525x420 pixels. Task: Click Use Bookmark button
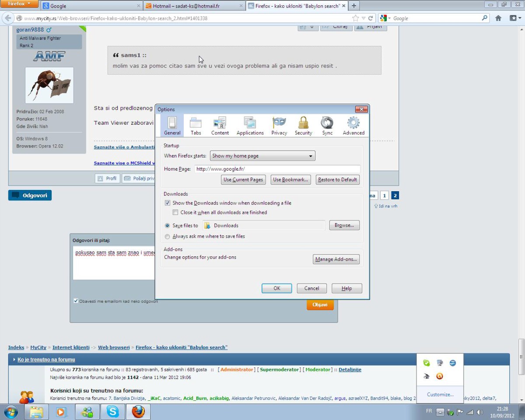pyautogui.click(x=290, y=180)
